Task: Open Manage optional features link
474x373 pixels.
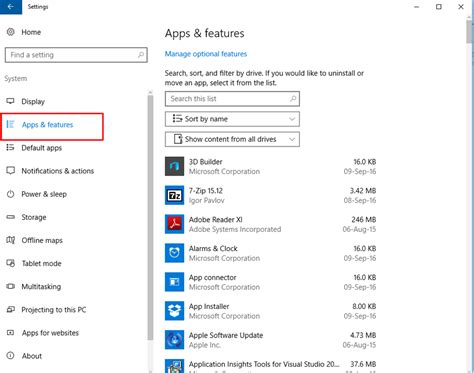Action: pos(206,54)
